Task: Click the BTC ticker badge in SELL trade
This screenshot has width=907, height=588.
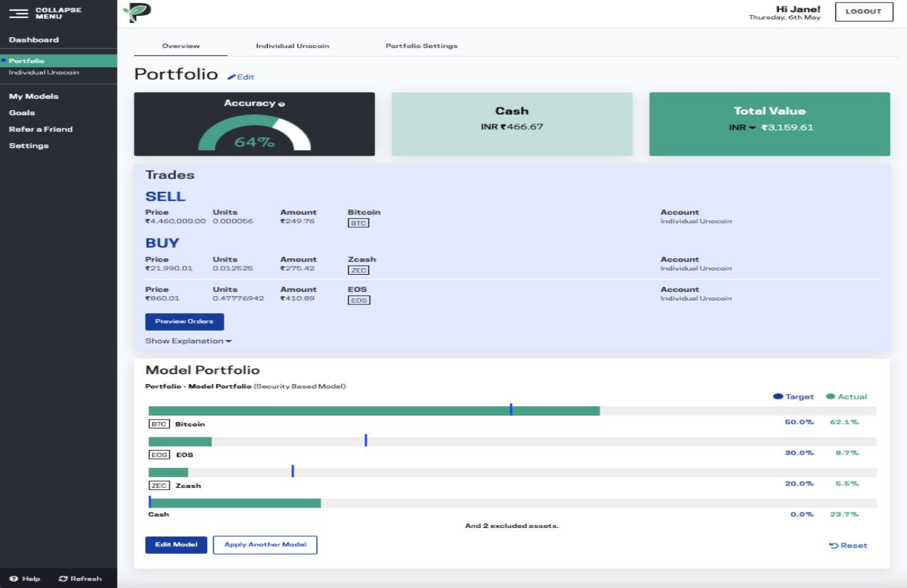Action: pyautogui.click(x=358, y=223)
